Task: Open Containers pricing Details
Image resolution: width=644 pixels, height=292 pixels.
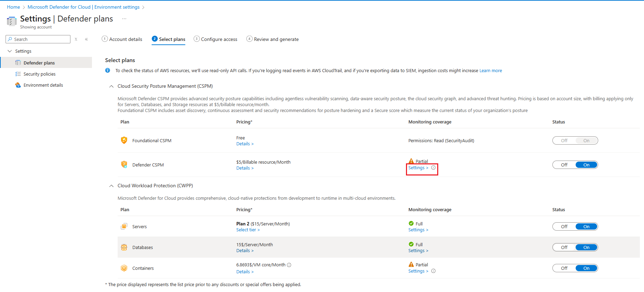Action: tap(245, 272)
